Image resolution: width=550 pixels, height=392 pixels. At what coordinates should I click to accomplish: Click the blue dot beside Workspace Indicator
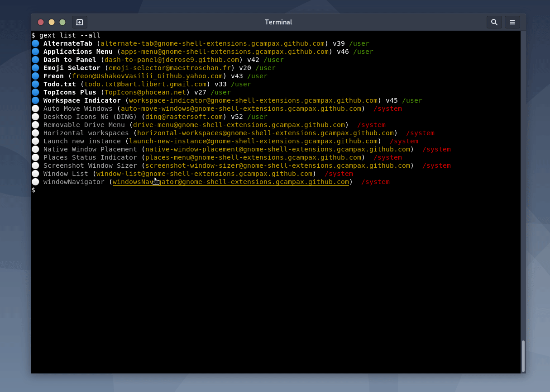(x=35, y=100)
